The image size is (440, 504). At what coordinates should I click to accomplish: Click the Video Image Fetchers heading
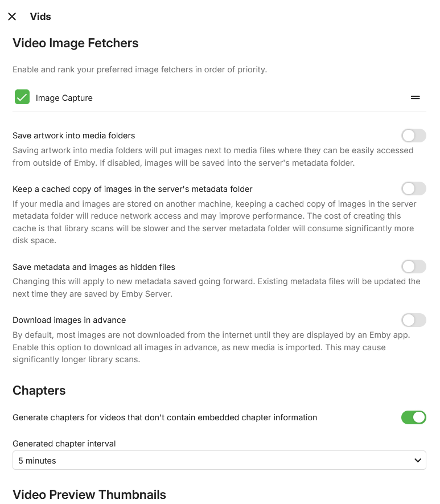tap(75, 43)
